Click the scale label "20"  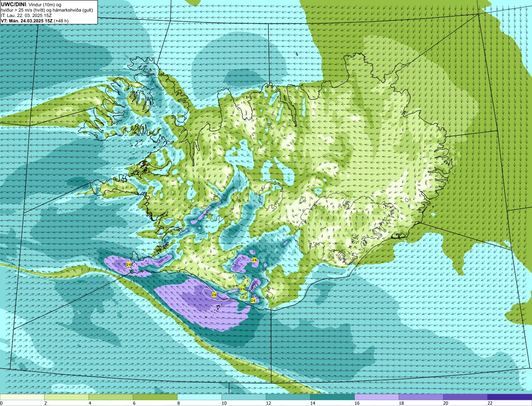[x=446, y=403]
